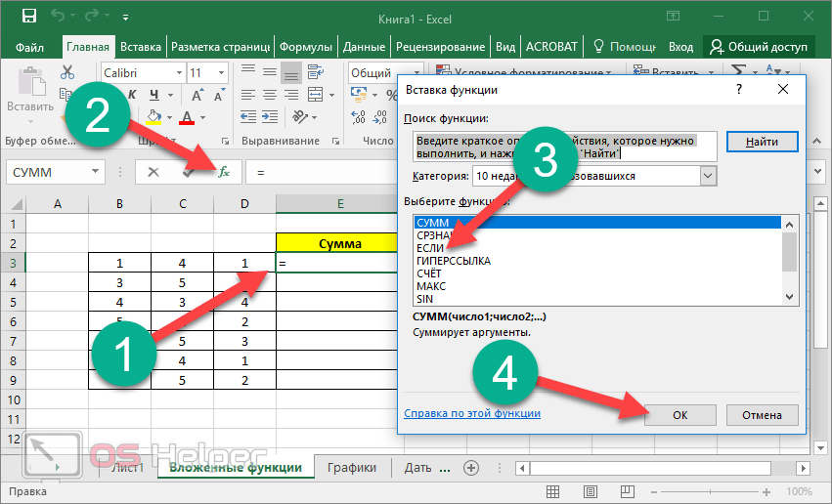Screen dimensions: 832x504
Task: Toggle italic formatting (К)
Action: (133, 95)
